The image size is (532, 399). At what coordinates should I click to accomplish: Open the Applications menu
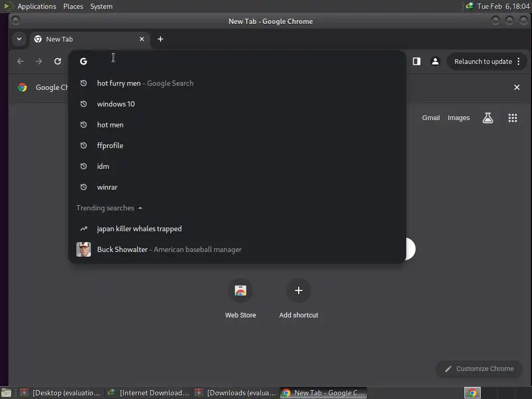coord(37,6)
